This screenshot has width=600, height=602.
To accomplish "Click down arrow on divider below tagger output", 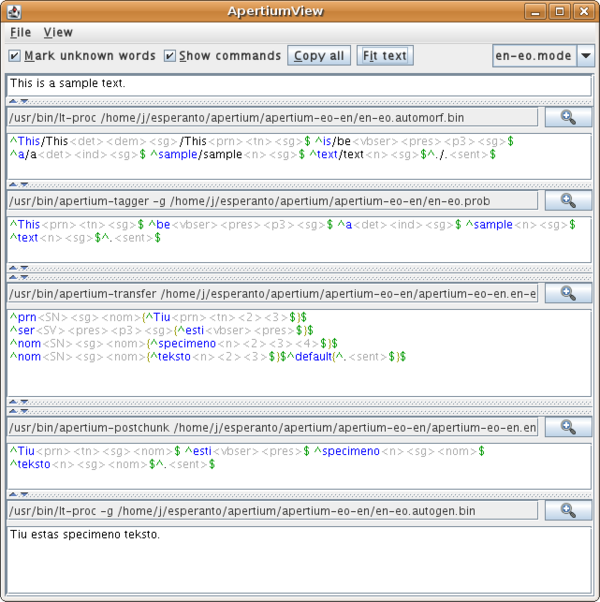I will 22,268.
